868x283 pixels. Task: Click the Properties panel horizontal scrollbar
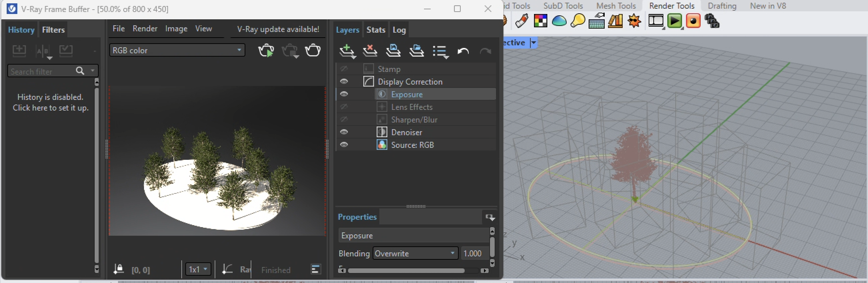point(406,271)
